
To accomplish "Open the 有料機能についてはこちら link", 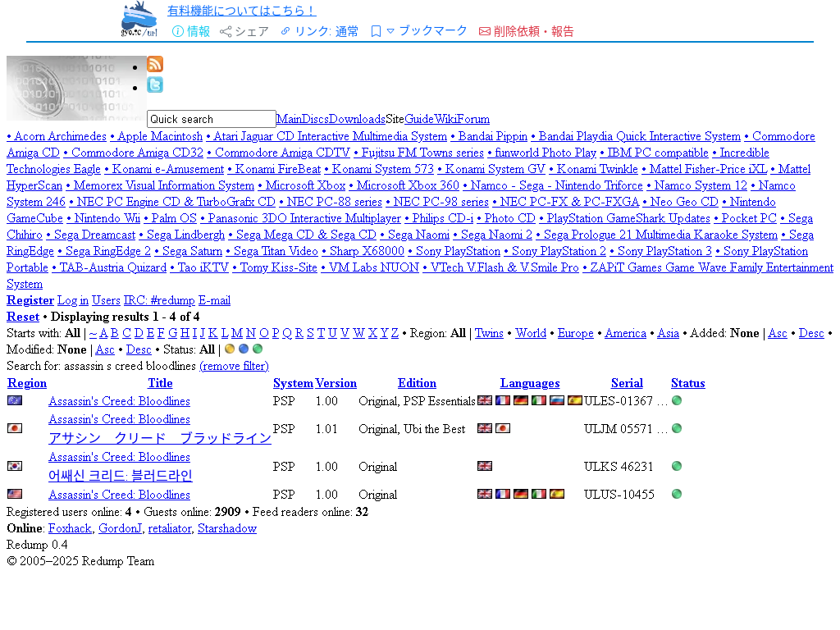I will click(x=242, y=11).
